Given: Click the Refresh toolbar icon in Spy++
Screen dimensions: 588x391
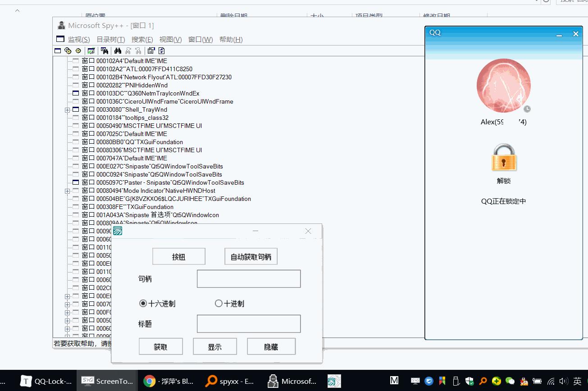Looking at the screenshot, I should tap(161, 50).
